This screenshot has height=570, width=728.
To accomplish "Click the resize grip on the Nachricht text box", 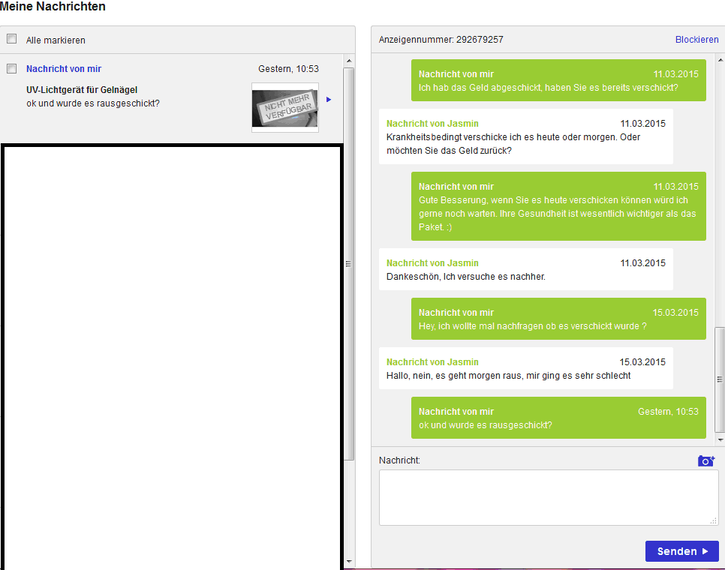I will [714, 520].
